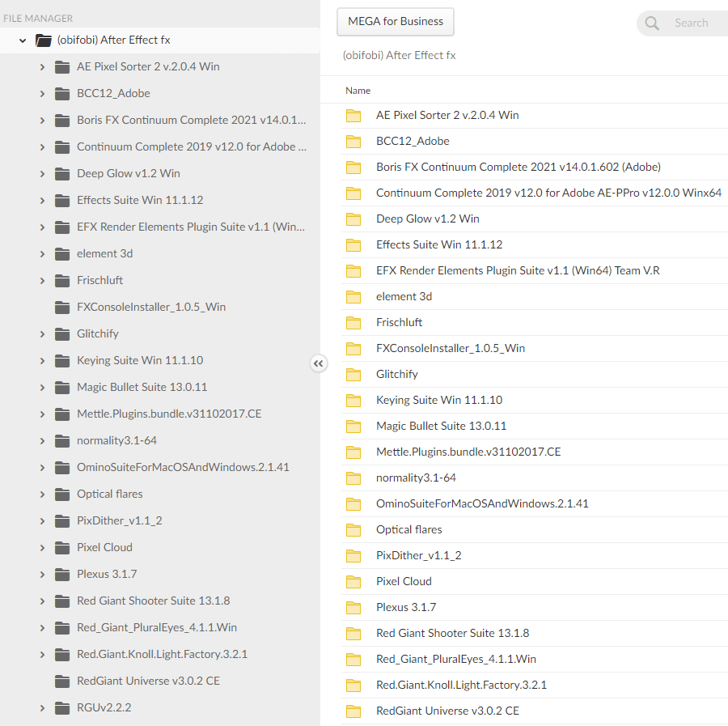
Task: Expand Glitchify tree arrow in sidebar
Action: [x=42, y=334]
